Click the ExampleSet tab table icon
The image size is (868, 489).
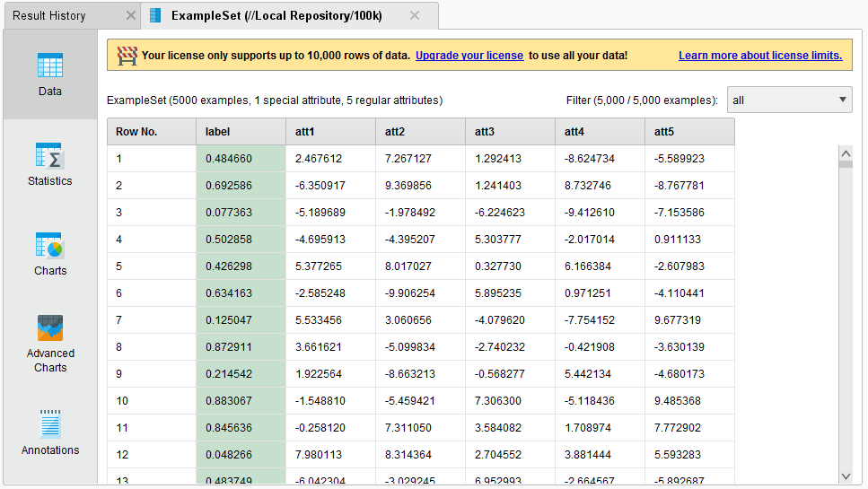click(156, 16)
